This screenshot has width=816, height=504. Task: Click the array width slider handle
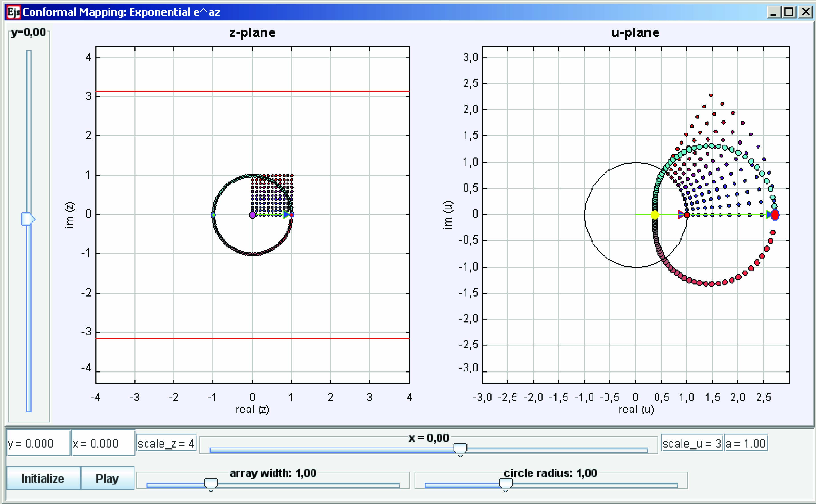point(211,485)
